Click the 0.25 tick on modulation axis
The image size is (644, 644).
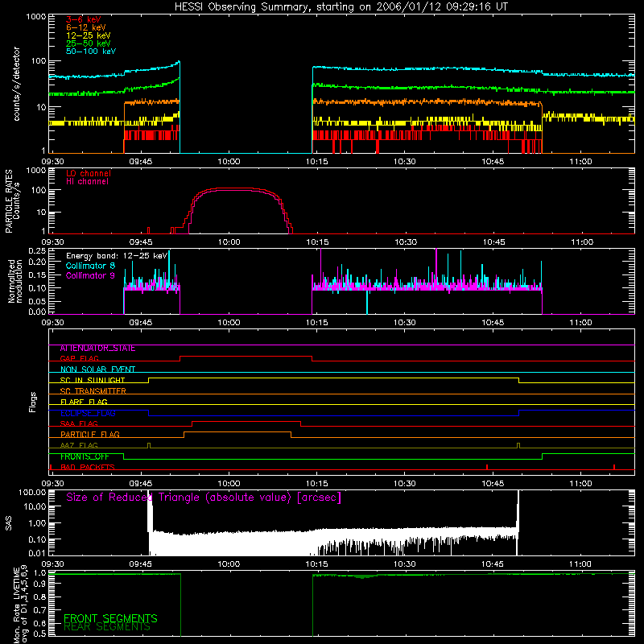tap(37, 251)
